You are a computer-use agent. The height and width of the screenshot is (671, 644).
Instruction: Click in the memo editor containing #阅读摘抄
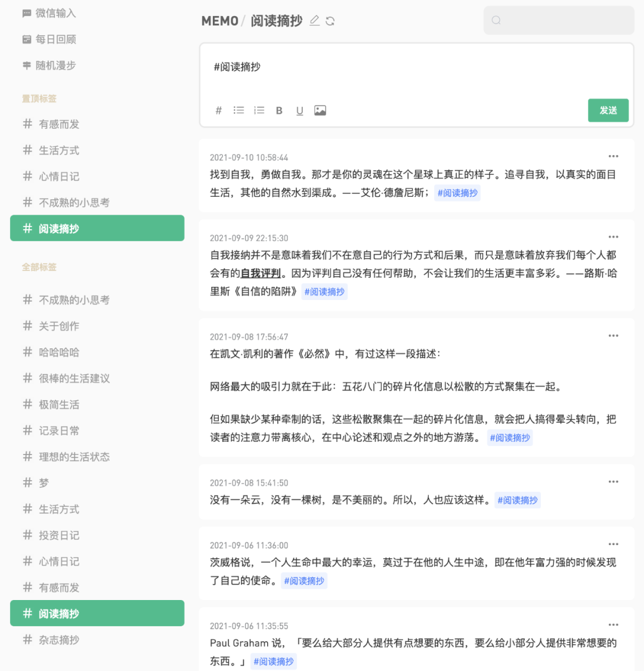[x=416, y=67]
